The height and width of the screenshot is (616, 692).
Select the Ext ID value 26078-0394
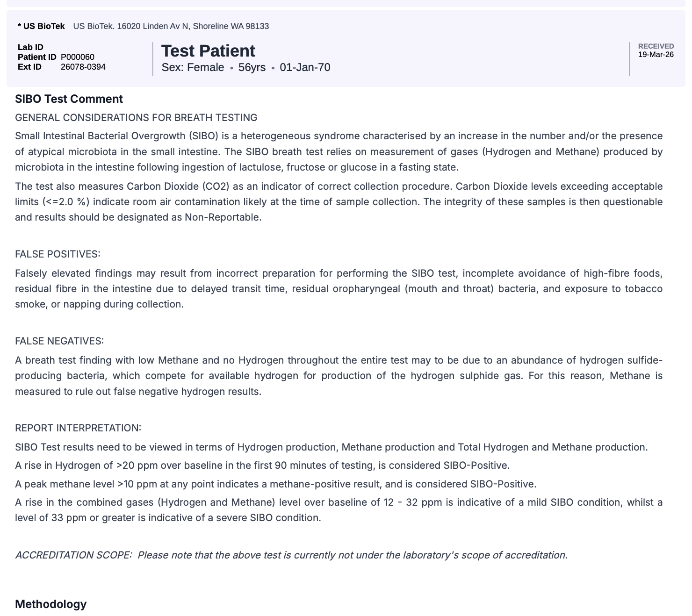(83, 67)
